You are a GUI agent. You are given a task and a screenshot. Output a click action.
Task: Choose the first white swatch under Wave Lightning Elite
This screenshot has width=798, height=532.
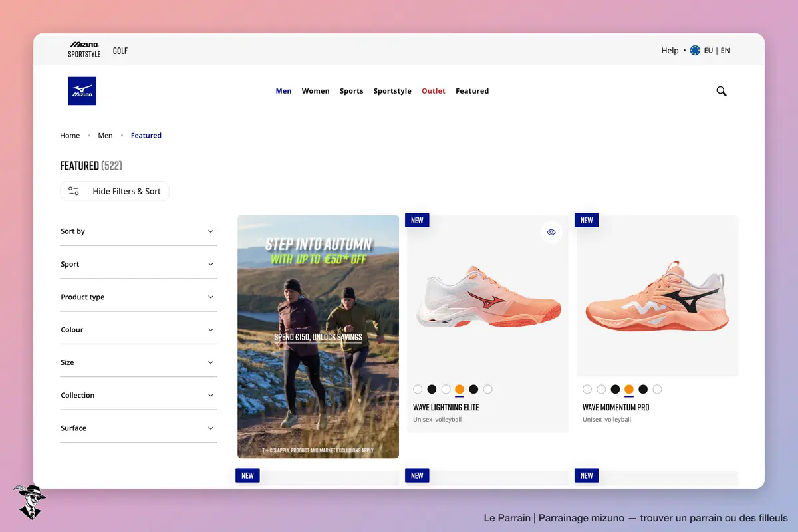point(418,390)
